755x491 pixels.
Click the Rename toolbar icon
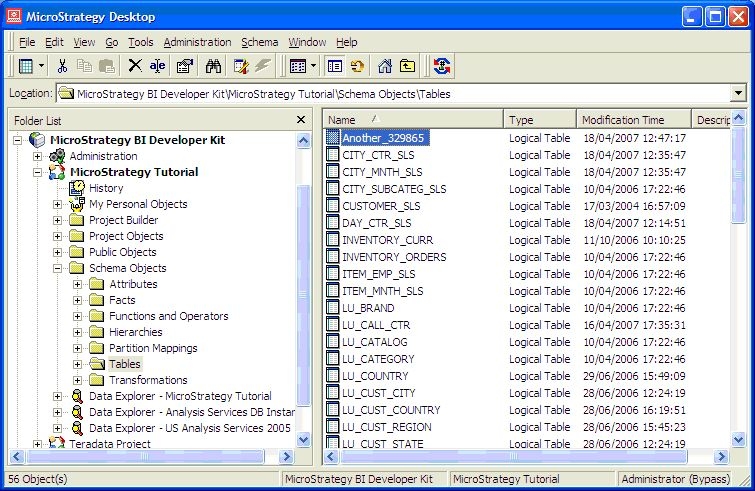pos(158,66)
